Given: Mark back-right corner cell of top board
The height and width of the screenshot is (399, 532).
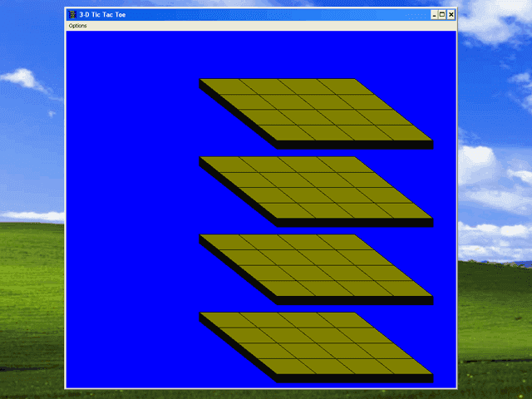Looking at the screenshot, I should pos(345,86).
